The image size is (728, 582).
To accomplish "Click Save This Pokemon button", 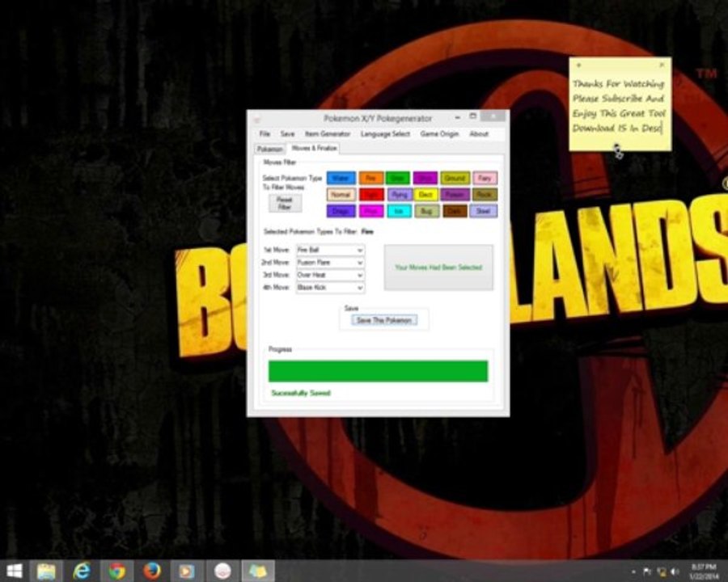I will click(x=384, y=320).
